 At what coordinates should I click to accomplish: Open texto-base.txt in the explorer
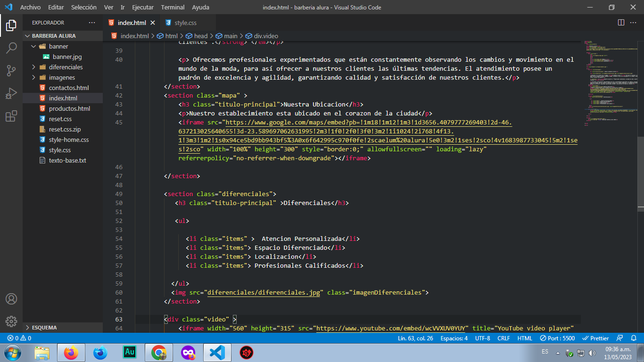click(63, 160)
